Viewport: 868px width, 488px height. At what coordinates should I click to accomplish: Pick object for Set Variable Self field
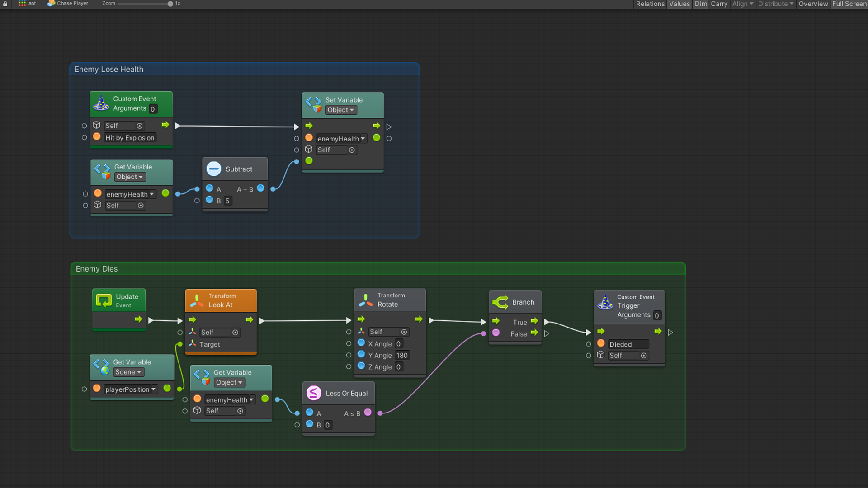coord(352,150)
